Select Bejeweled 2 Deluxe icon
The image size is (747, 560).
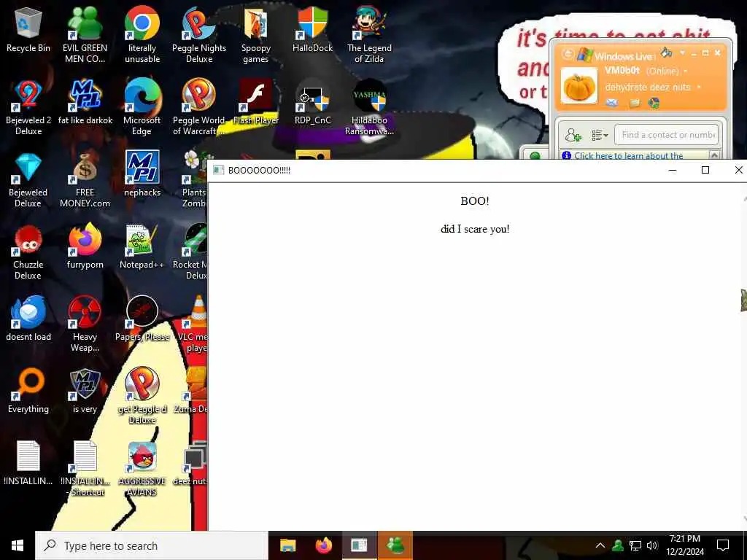[x=28, y=106]
